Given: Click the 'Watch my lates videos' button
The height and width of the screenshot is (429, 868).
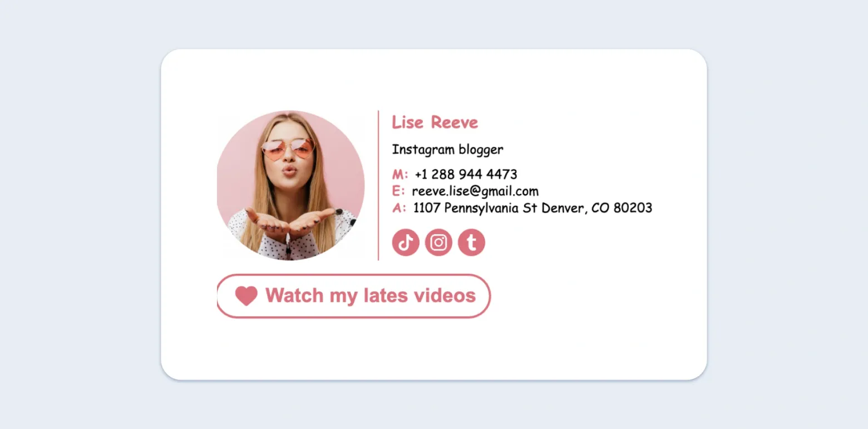Looking at the screenshot, I should tap(354, 296).
